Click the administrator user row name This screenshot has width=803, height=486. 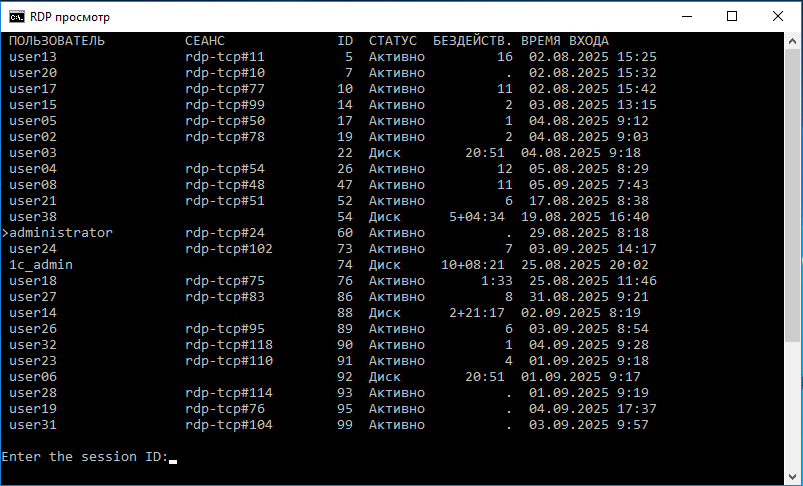coord(61,233)
